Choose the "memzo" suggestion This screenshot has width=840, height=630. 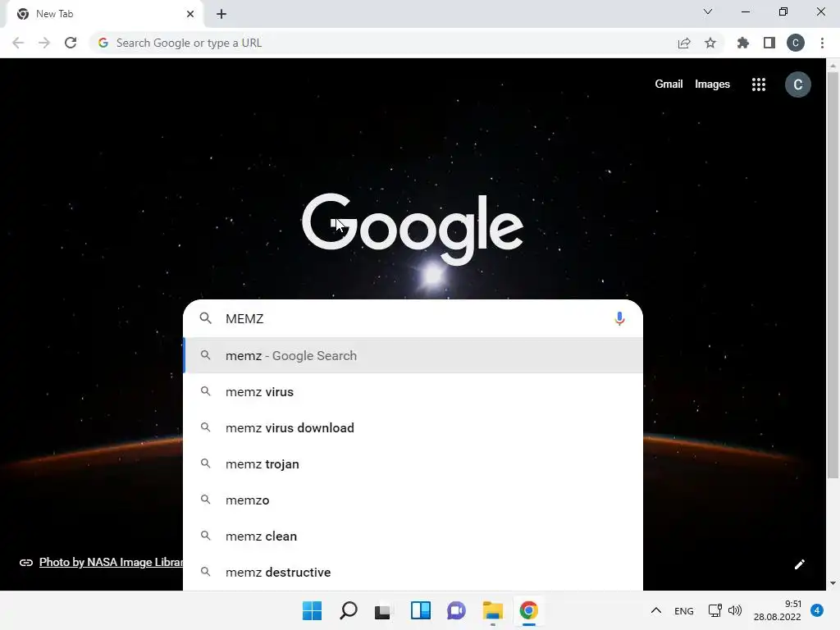413,500
